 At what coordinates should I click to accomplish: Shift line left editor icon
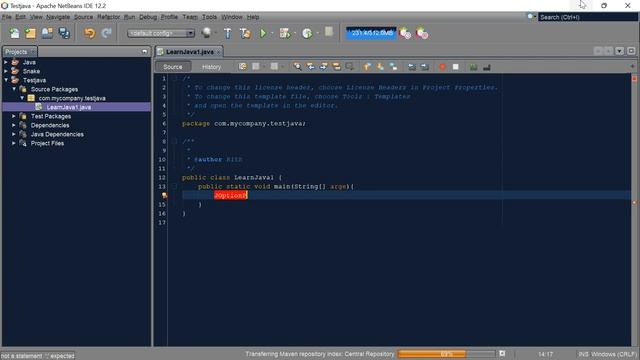click(411, 67)
